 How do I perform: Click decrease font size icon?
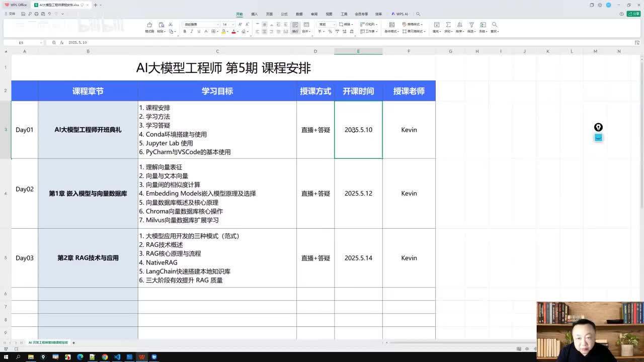click(247, 24)
